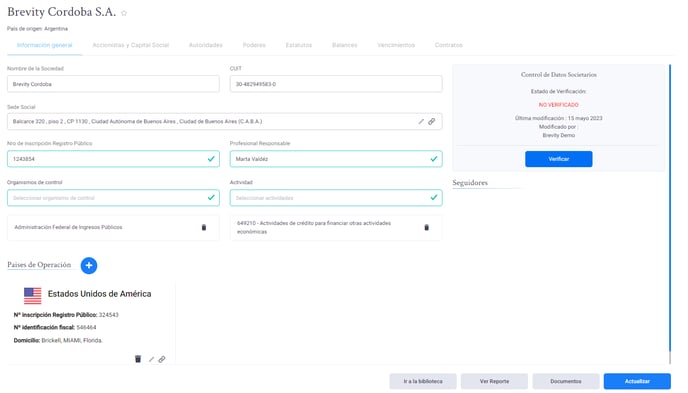The width and height of the screenshot is (688, 393).
Task: Click the Estados Unidos de América title
Action: (99, 294)
